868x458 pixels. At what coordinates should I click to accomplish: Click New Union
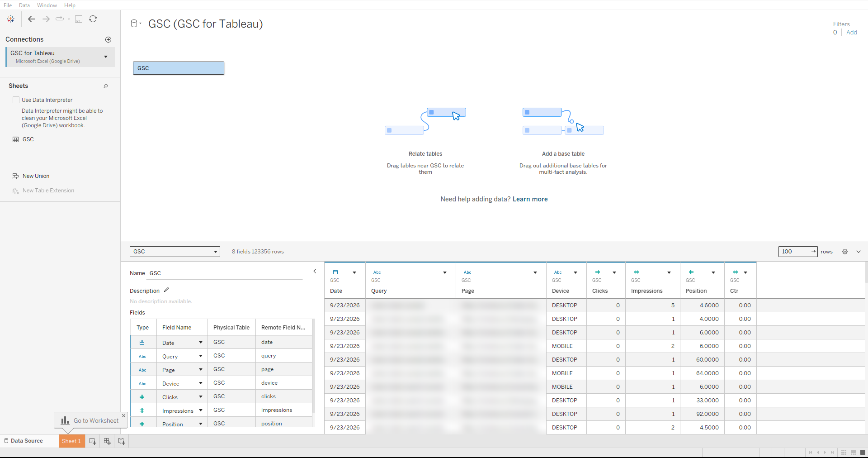click(36, 176)
